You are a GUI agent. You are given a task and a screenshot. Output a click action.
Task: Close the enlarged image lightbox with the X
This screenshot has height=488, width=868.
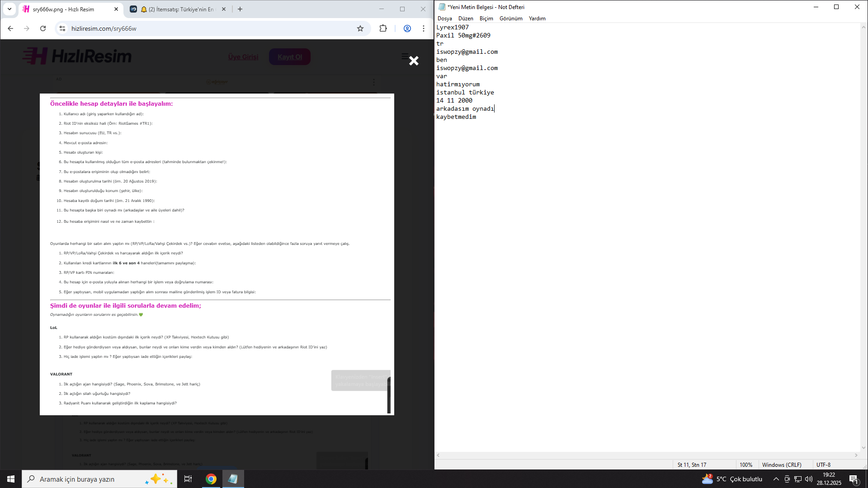414,61
